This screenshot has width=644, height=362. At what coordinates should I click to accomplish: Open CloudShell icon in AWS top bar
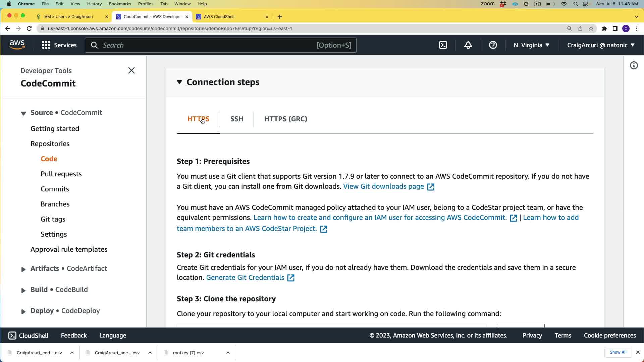tap(443, 45)
